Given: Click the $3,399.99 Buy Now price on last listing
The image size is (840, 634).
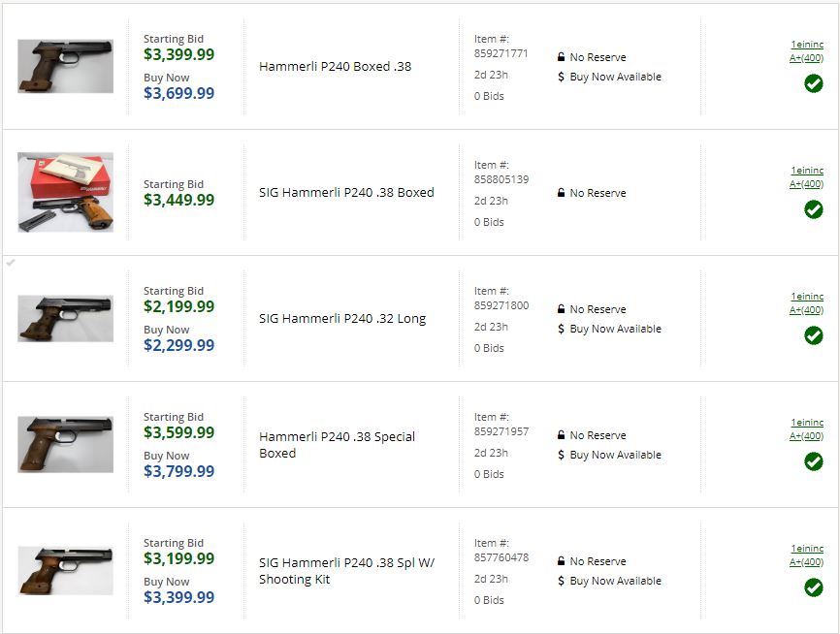Looking at the screenshot, I should (x=178, y=597).
